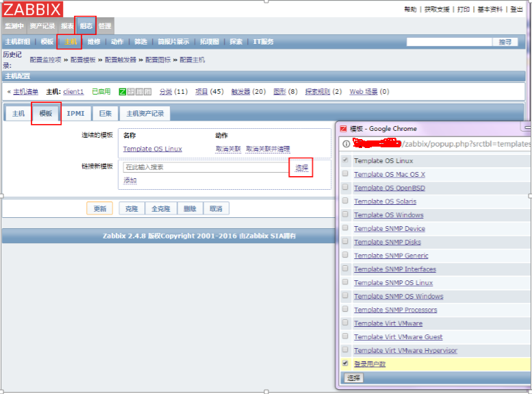
Task: Click 选择 button at popup bottom
Action: click(x=353, y=378)
